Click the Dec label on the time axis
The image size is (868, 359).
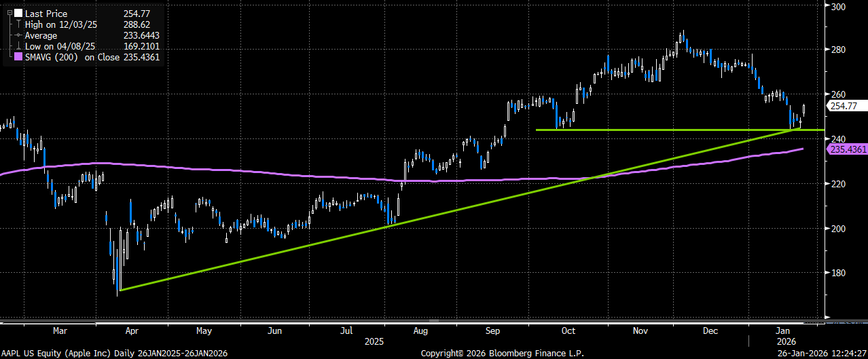click(x=710, y=332)
